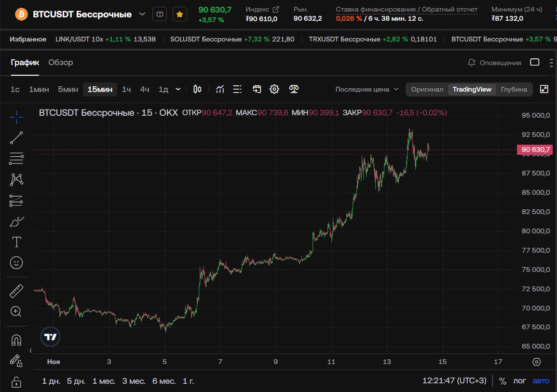The image size is (557, 392).
Task: Open chart settings gear
Action: pyautogui.click(x=274, y=89)
